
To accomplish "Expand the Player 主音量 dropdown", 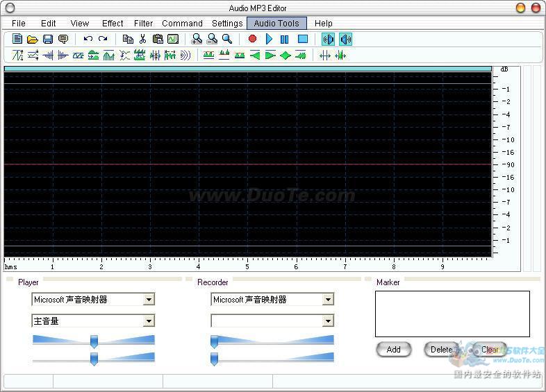I will (x=149, y=321).
